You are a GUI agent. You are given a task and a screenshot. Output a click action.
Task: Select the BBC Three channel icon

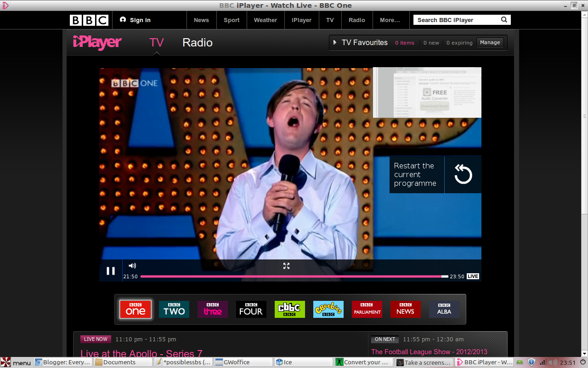[213, 310]
